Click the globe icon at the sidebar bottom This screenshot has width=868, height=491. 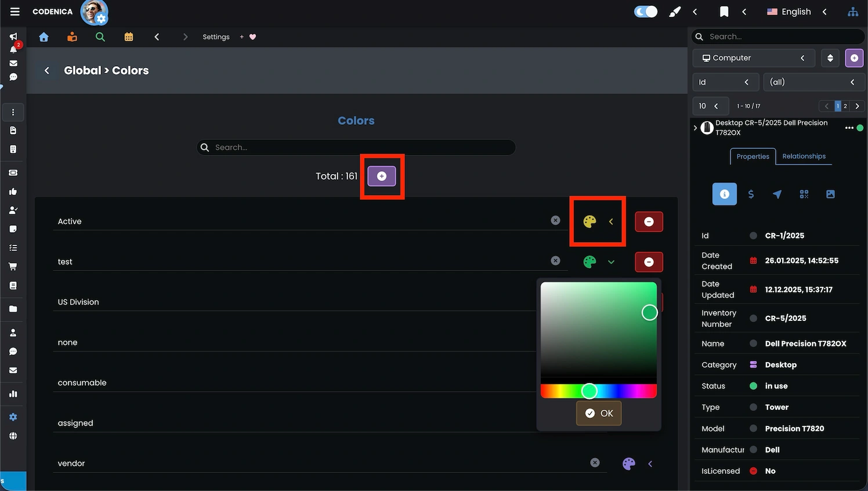point(13,436)
